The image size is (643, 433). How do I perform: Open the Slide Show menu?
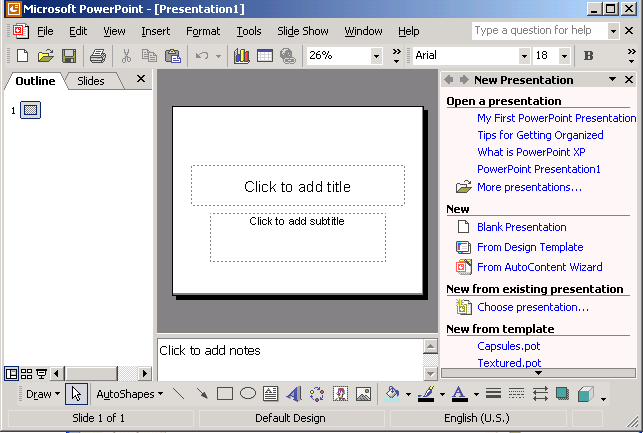tap(302, 31)
